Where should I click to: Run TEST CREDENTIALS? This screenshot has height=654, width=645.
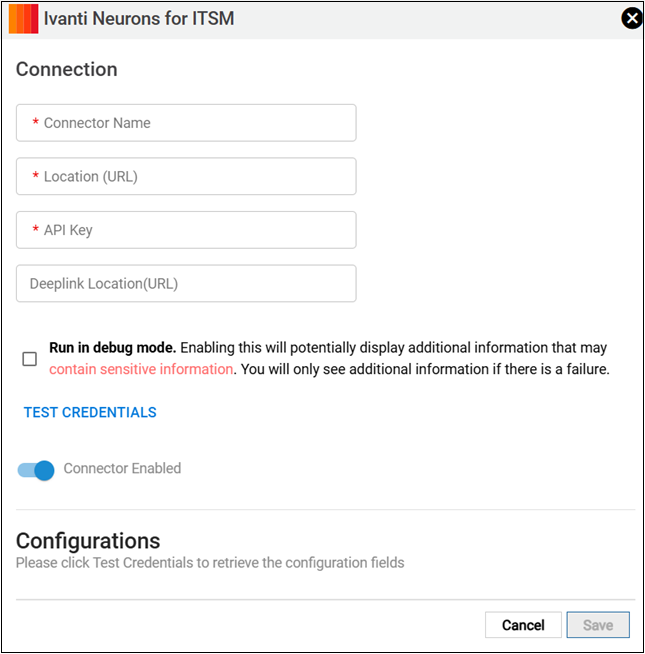(x=90, y=413)
